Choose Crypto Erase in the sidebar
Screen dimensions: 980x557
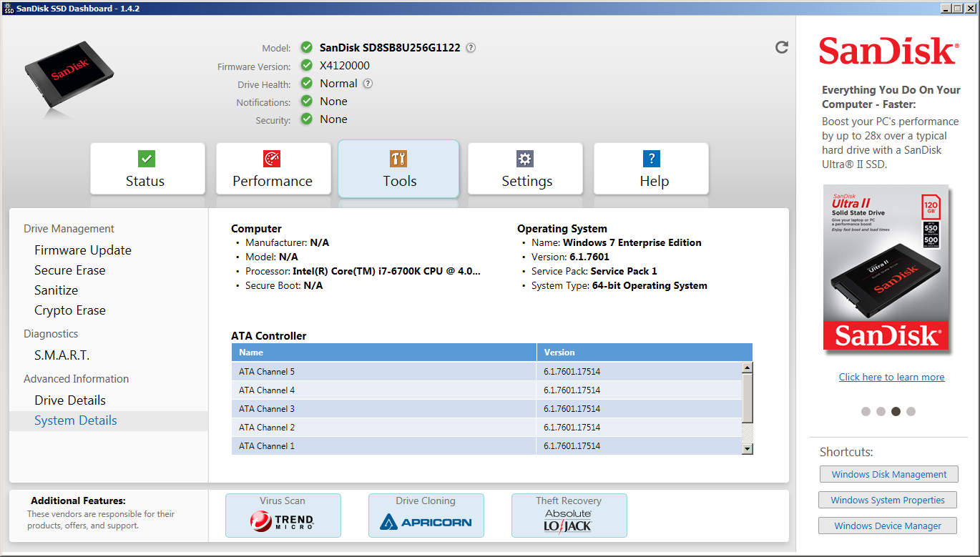point(70,310)
